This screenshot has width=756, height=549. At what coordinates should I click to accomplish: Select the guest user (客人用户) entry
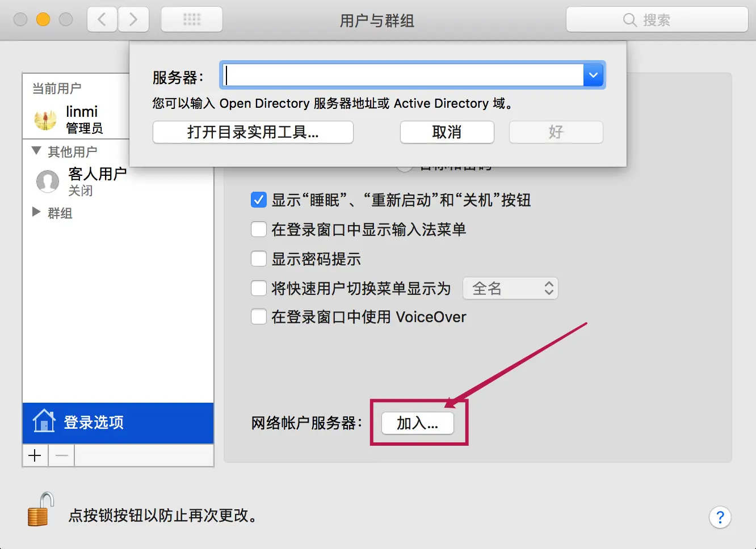pyautogui.click(x=82, y=181)
